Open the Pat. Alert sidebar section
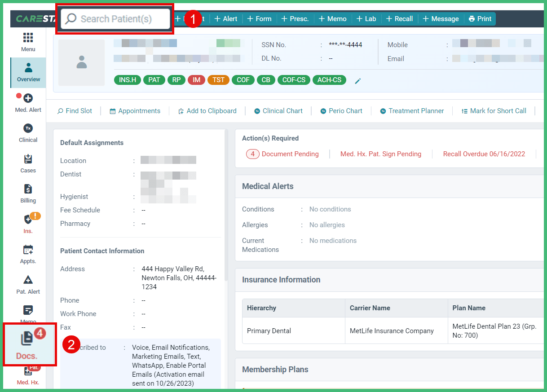 [x=27, y=284]
